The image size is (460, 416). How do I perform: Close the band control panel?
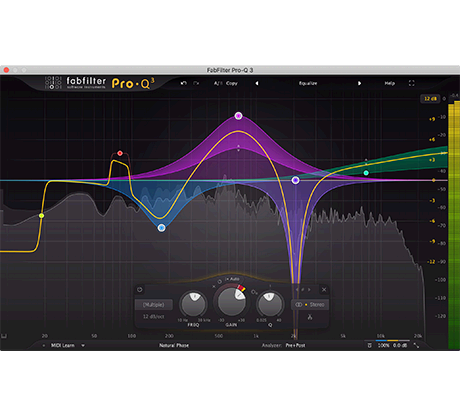point(324,289)
